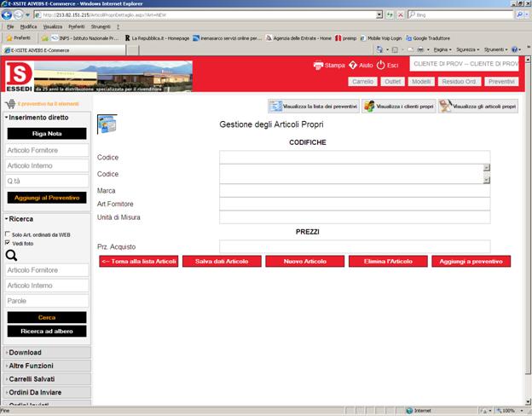The width and height of the screenshot is (532, 416).
Task: Click the Elimina l'Articolo button
Action: pos(387,261)
